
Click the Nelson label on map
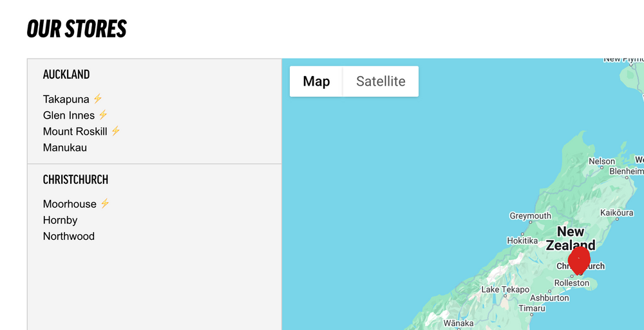(x=601, y=161)
